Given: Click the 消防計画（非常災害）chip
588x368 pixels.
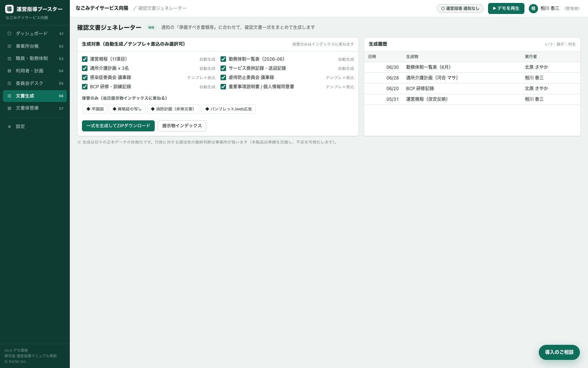Looking at the screenshot, I should (x=173, y=109).
